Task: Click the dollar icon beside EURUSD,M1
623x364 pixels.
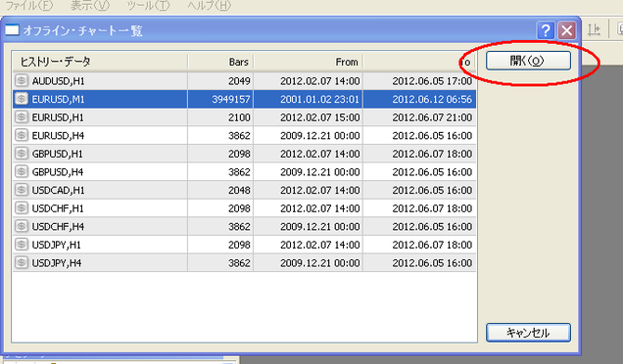Action: [21, 99]
